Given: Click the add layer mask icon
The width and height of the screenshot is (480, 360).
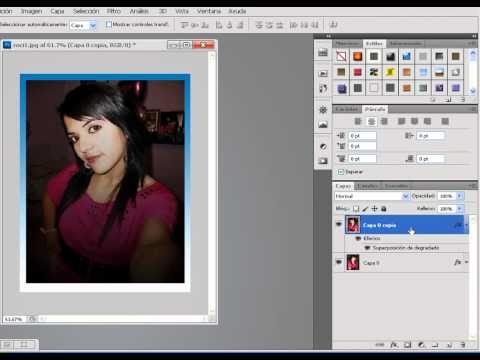Looking at the screenshot, I should click(407, 345).
